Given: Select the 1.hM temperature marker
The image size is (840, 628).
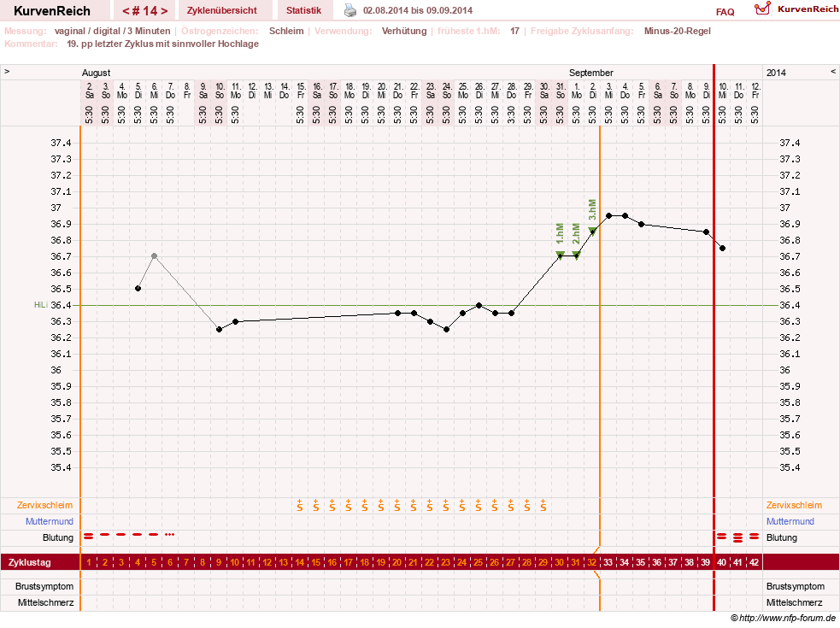Looking at the screenshot, I should 560,255.
